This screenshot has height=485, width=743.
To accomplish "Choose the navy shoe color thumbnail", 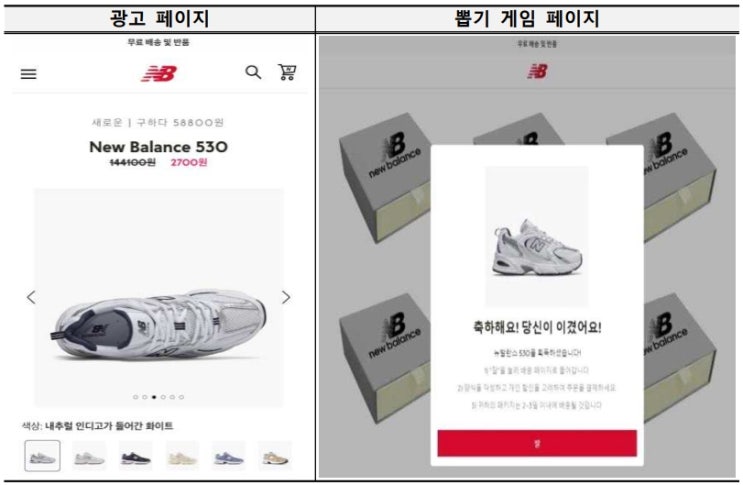I will coord(136,456).
